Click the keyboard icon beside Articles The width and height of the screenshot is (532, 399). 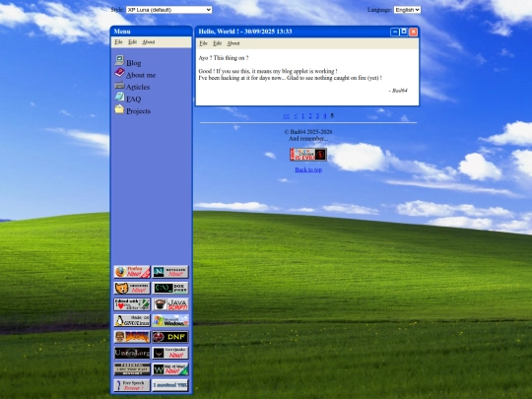(x=119, y=85)
